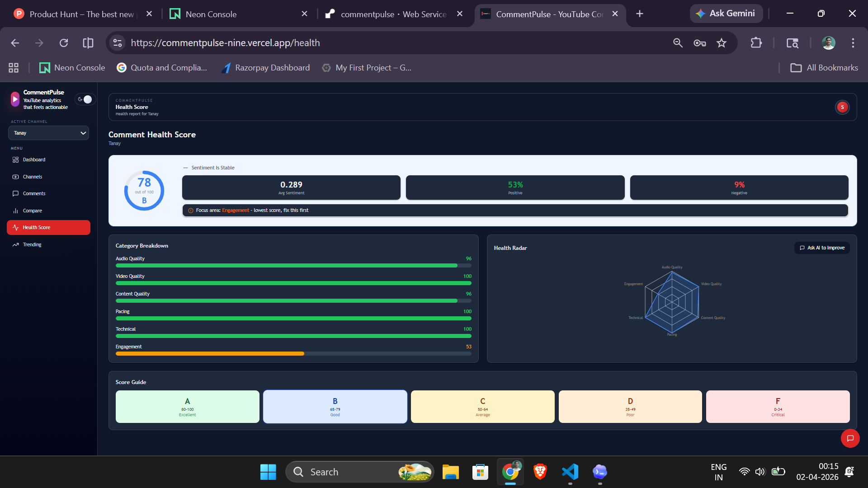This screenshot has width=868, height=488.
Task: Toggle the dark mode switch
Action: coord(85,99)
